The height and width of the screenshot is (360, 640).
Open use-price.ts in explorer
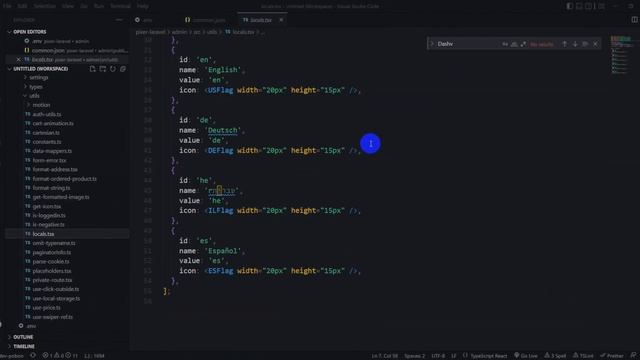pyautogui.click(x=47, y=307)
